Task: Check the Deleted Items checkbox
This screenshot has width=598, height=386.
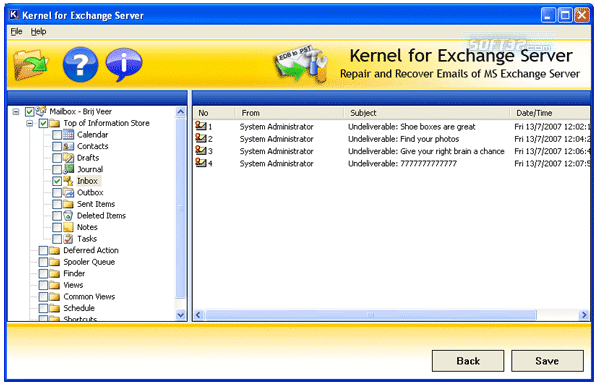Action: (x=57, y=216)
